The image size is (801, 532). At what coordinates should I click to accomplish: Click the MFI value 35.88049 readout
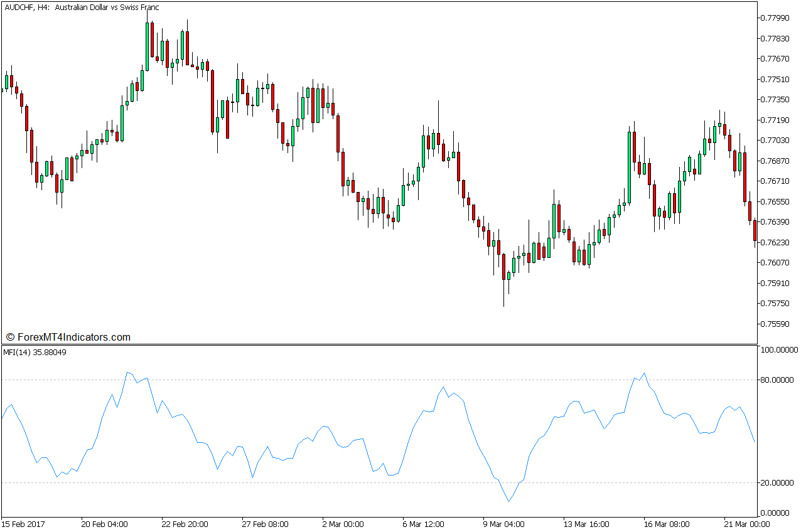49,353
